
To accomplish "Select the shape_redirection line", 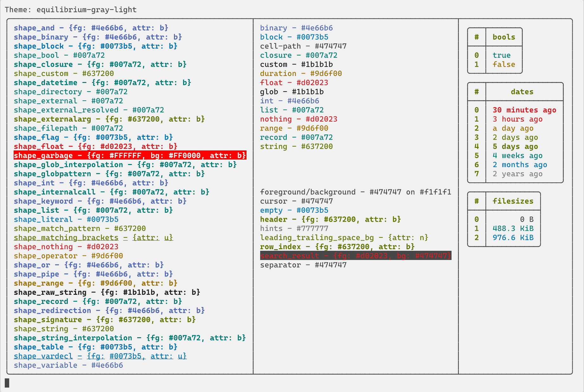I will tap(109, 311).
